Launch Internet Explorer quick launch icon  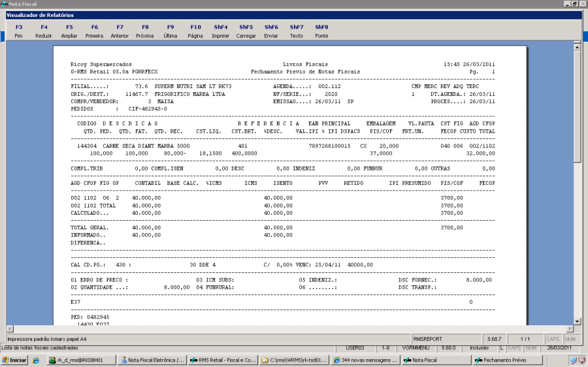click(36, 360)
